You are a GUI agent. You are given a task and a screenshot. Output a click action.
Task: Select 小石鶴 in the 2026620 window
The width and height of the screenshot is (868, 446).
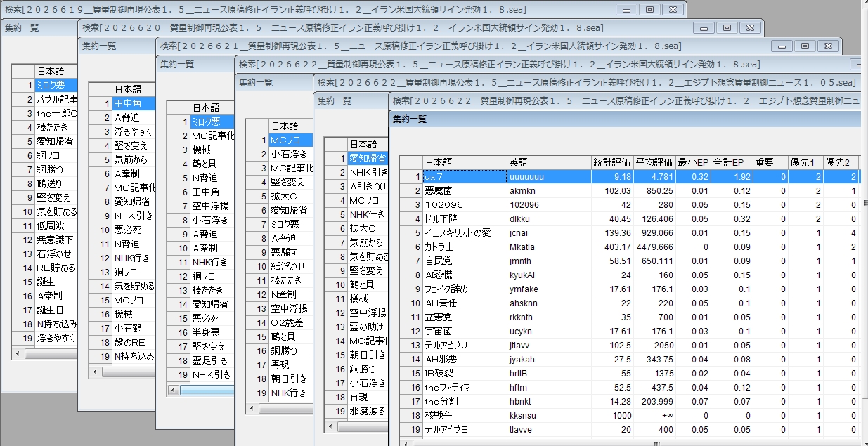(134, 328)
